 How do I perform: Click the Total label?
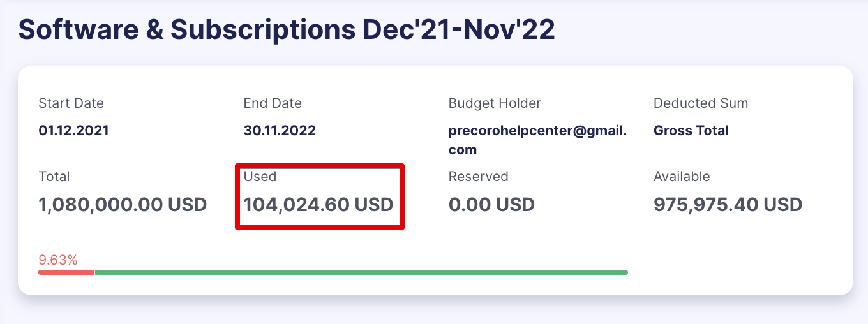(54, 177)
